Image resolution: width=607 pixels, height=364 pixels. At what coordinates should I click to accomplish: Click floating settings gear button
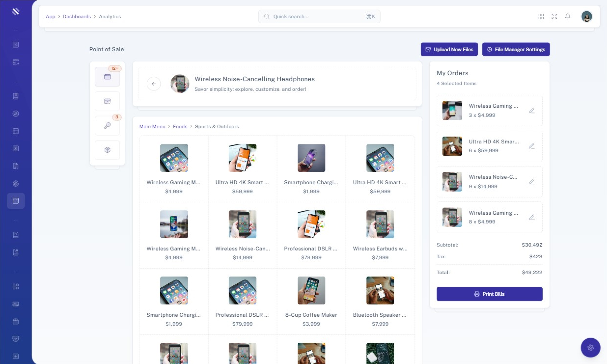(x=590, y=347)
